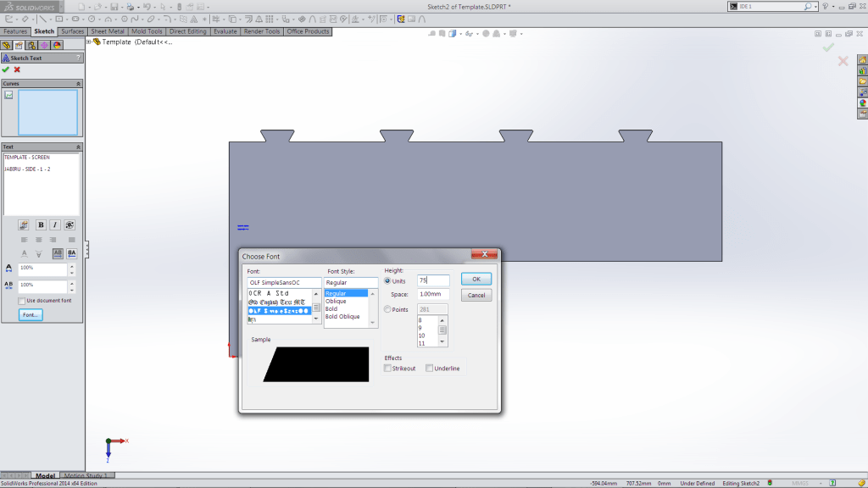This screenshot has width=868, height=488.
Task: Collapse the Curves section in Sketch Text
Action: (x=79, y=84)
